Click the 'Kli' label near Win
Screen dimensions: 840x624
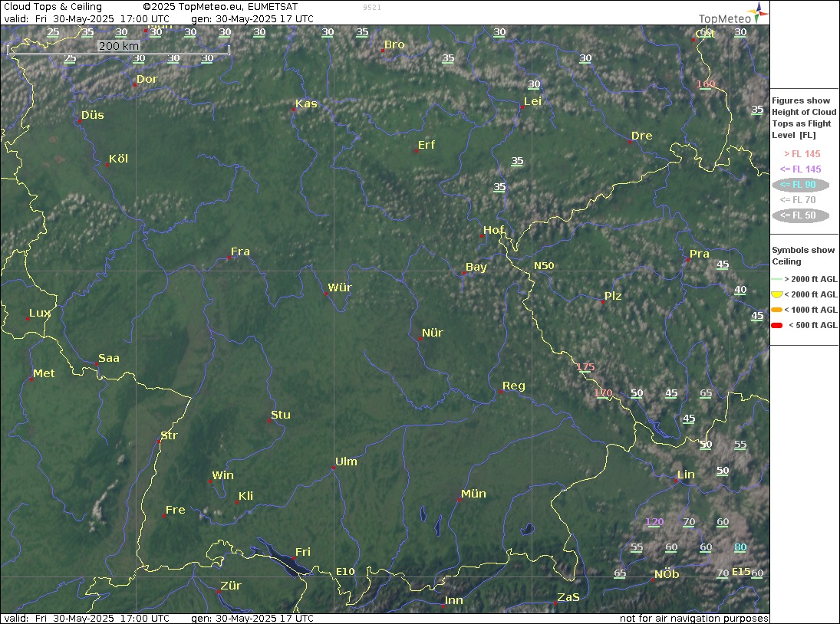coord(246,496)
